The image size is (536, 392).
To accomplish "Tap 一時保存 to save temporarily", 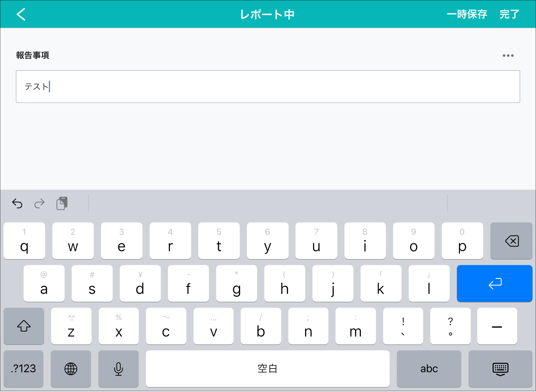I will [467, 14].
